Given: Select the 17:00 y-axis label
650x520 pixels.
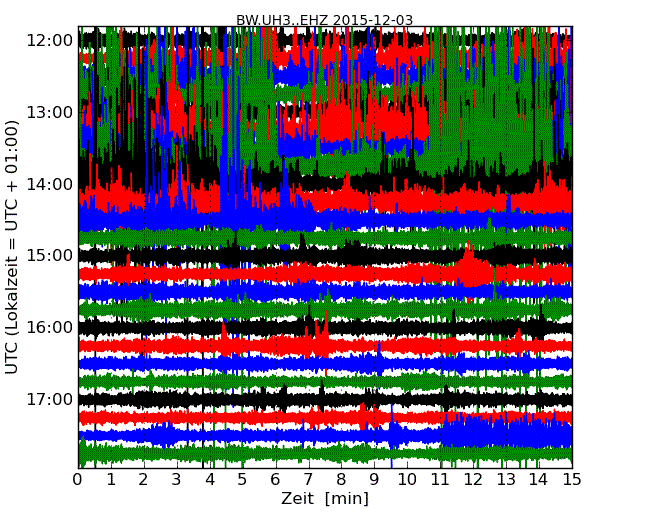Looking at the screenshot, I should pos(50,399).
